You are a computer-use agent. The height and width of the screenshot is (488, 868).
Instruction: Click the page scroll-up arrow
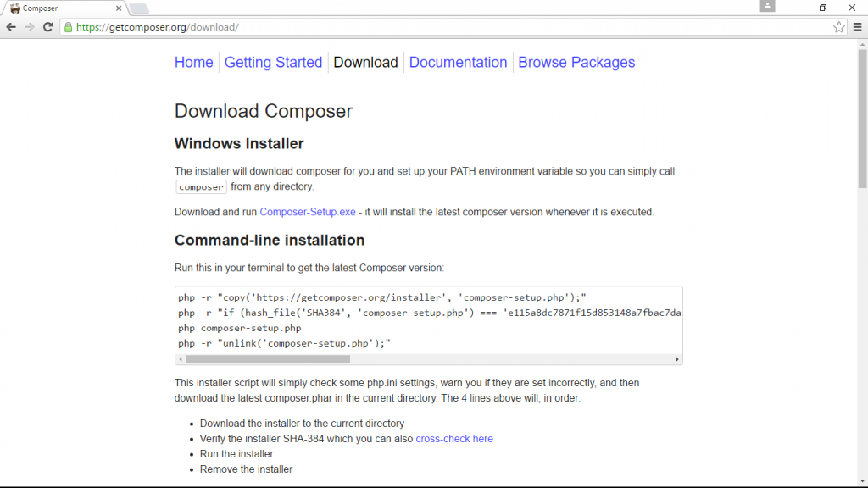(x=862, y=44)
